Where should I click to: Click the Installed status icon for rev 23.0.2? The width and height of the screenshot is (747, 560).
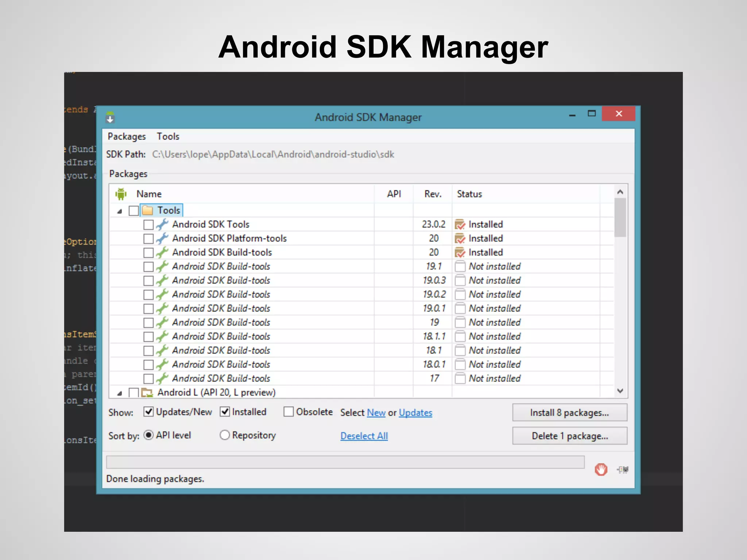(460, 225)
